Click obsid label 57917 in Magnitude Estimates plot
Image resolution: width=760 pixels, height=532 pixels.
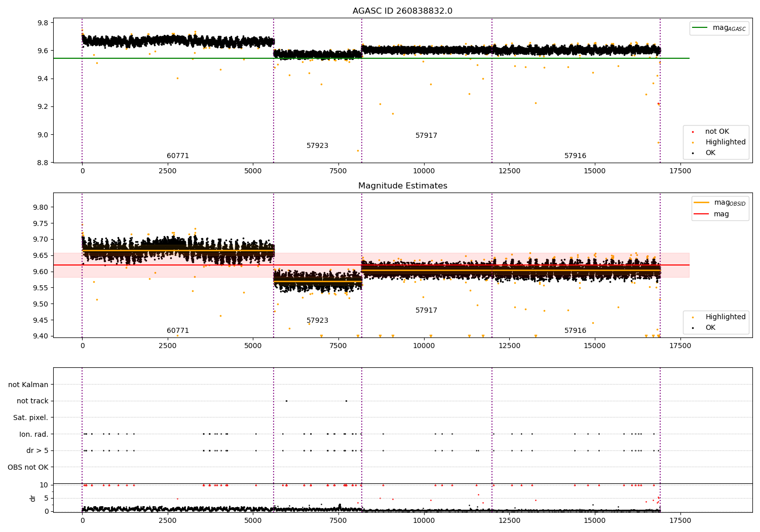click(426, 311)
